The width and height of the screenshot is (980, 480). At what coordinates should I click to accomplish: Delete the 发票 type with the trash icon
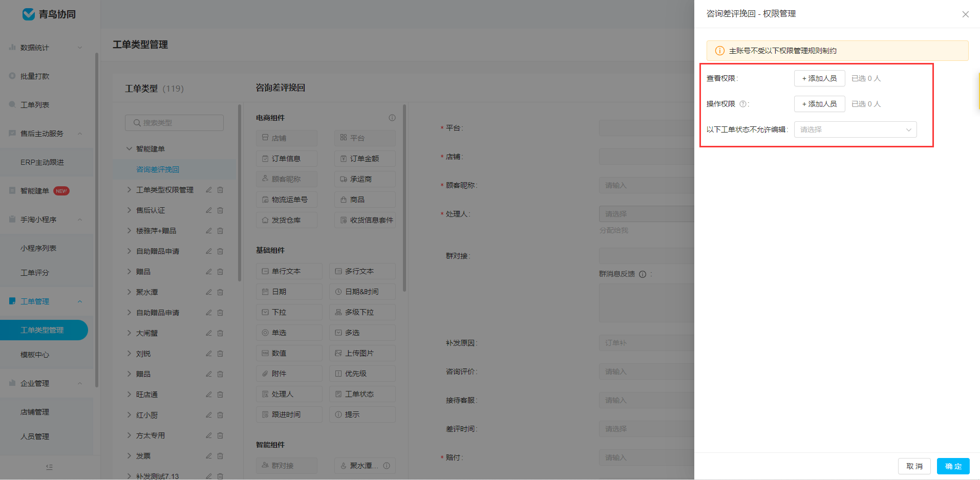point(220,456)
